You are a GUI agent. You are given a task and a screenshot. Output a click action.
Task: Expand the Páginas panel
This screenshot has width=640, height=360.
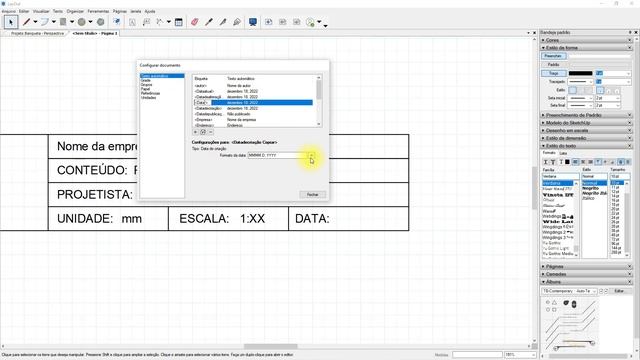click(x=586, y=267)
